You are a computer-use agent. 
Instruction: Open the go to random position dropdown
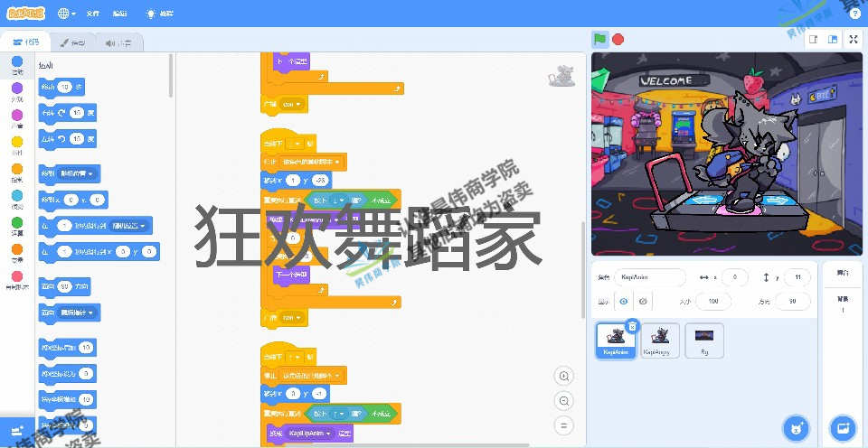[77, 174]
